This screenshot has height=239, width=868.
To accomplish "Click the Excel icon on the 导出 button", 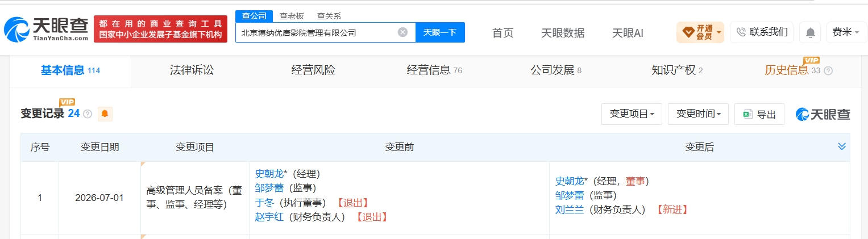I will coord(747,114).
